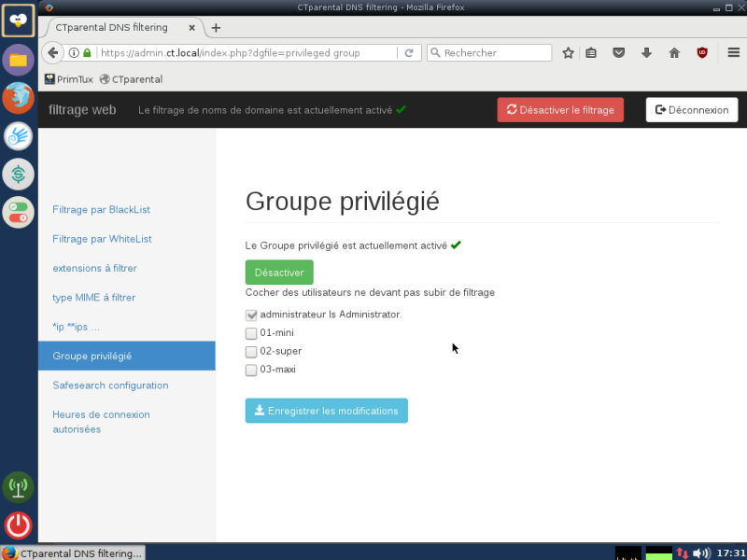Click the Désactiver le filtrage button
Screen dimensions: 747x560
(x=560, y=110)
